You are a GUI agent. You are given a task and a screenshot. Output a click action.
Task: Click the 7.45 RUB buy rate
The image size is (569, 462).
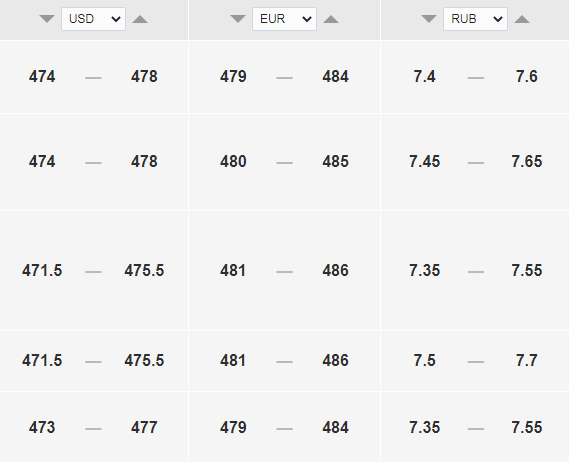[x=425, y=162]
